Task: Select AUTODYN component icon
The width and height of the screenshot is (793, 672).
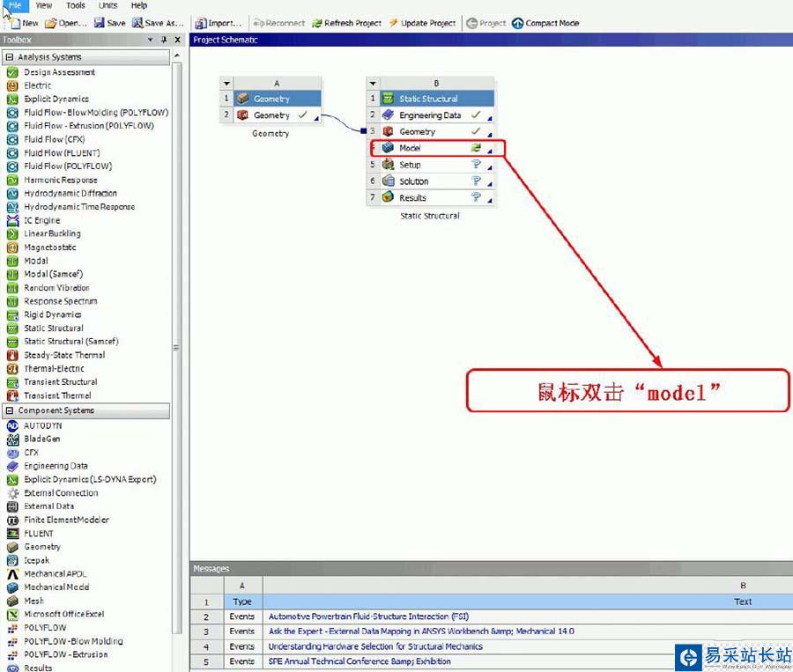Action: coord(12,426)
